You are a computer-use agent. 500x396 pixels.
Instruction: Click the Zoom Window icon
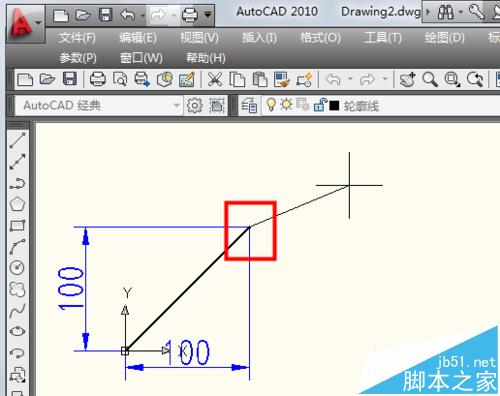[452, 80]
